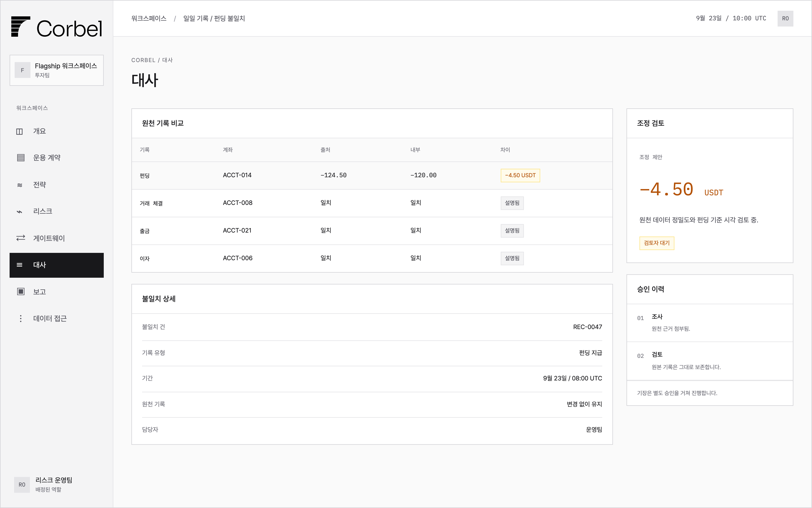Image resolution: width=812 pixels, height=508 pixels.
Task: Click 리스크 운영팀 role label
Action: click(54, 480)
